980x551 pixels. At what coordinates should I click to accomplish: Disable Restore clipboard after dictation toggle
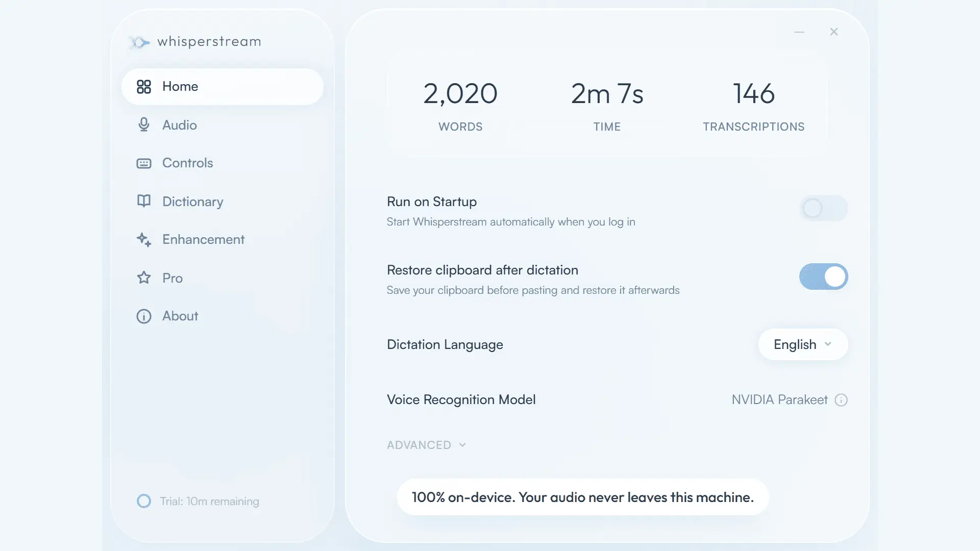824,277
